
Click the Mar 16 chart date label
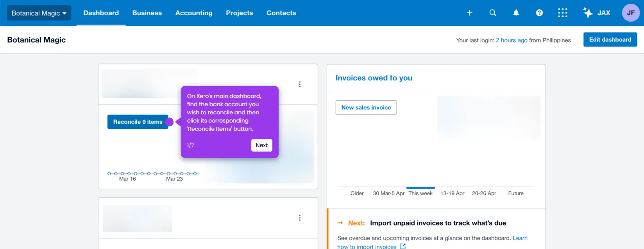tap(127, 179)
